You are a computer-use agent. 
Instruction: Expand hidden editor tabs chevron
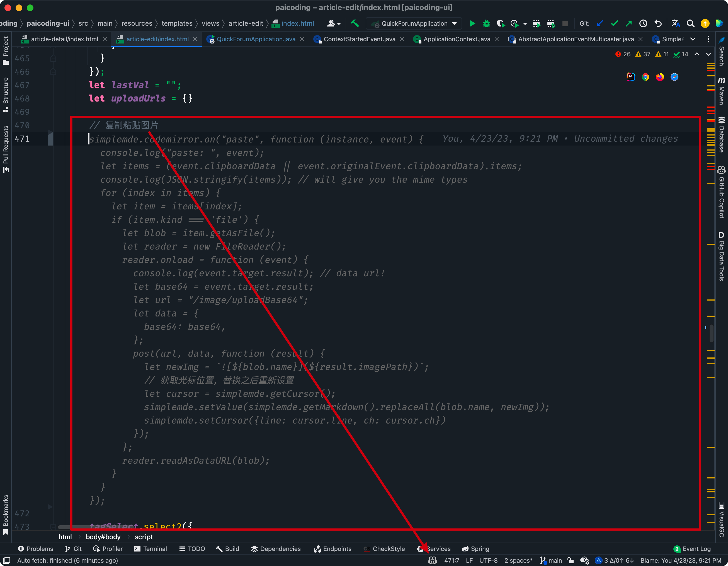693,39
